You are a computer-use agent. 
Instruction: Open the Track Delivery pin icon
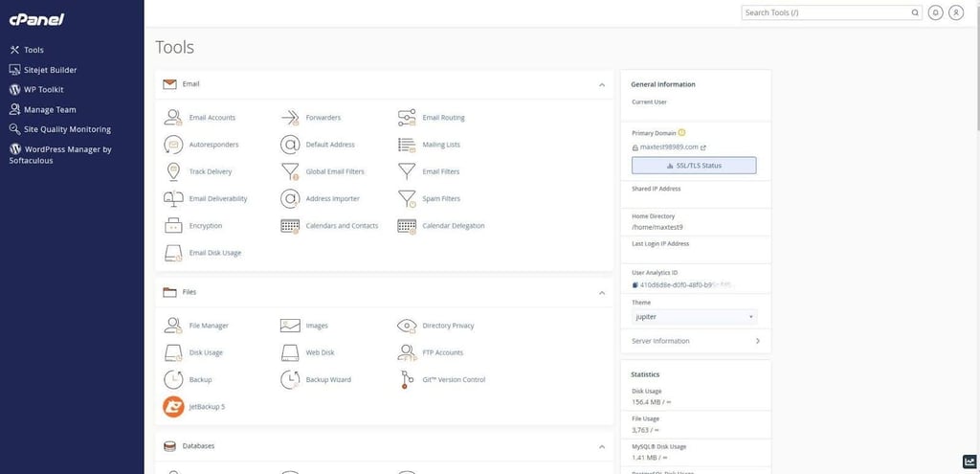173,171
